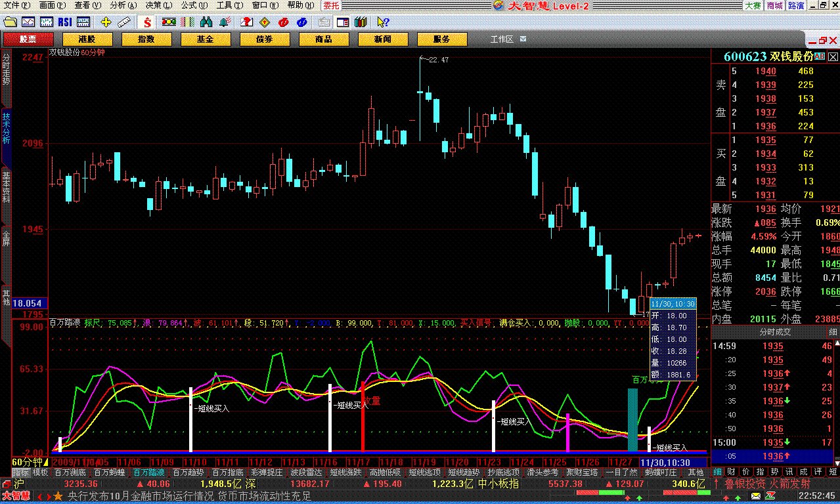Screen dimensions: 840x504
Task: Select the 波段雷达 indicator tab
Action: click(307, 472)
